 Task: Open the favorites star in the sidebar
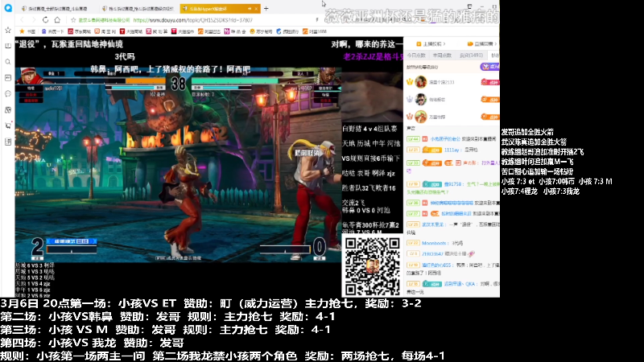[x=8, y=30]
